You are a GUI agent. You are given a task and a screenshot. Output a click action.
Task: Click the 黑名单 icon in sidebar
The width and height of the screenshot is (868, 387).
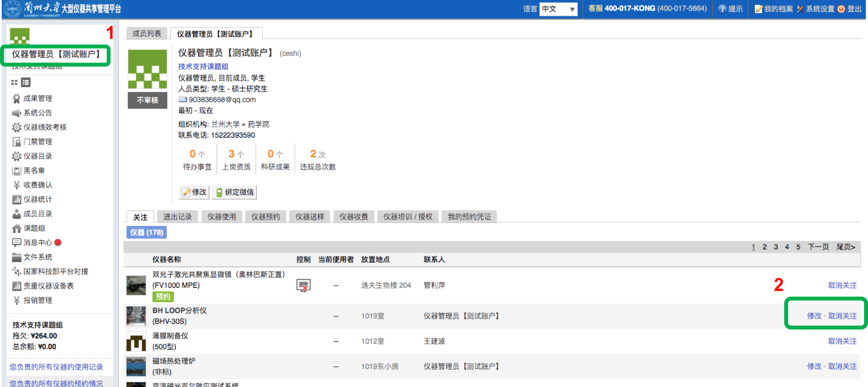(x=16, y=170)
